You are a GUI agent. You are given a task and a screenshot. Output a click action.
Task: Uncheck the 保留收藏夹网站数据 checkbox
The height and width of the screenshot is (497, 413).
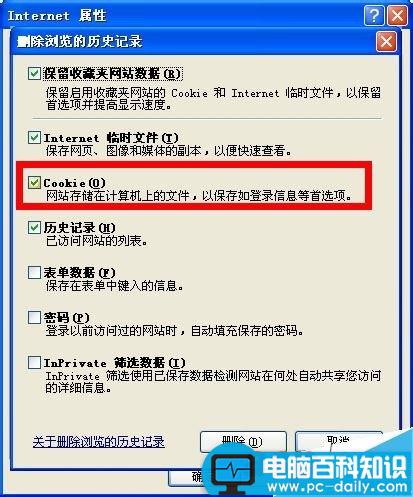(34, 73)
